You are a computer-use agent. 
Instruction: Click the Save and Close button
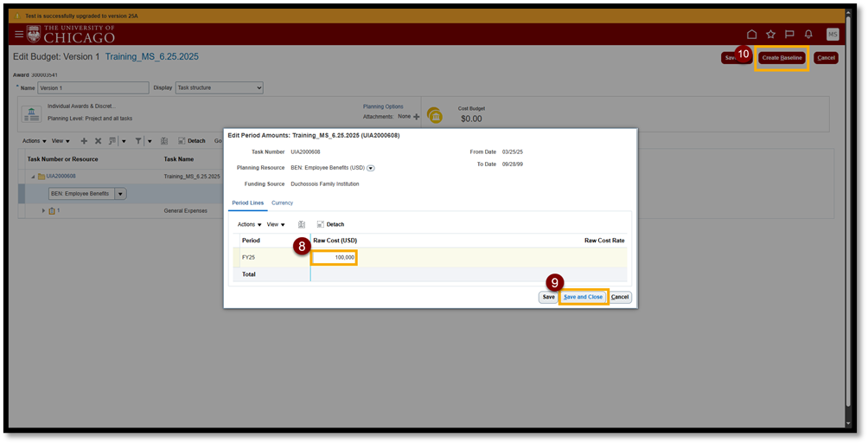(x=583, y=297)
